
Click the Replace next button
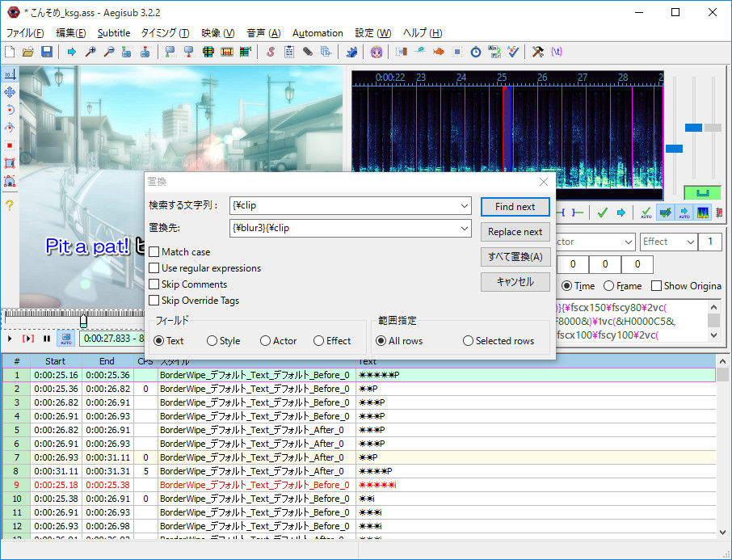(x=515, y=232)
